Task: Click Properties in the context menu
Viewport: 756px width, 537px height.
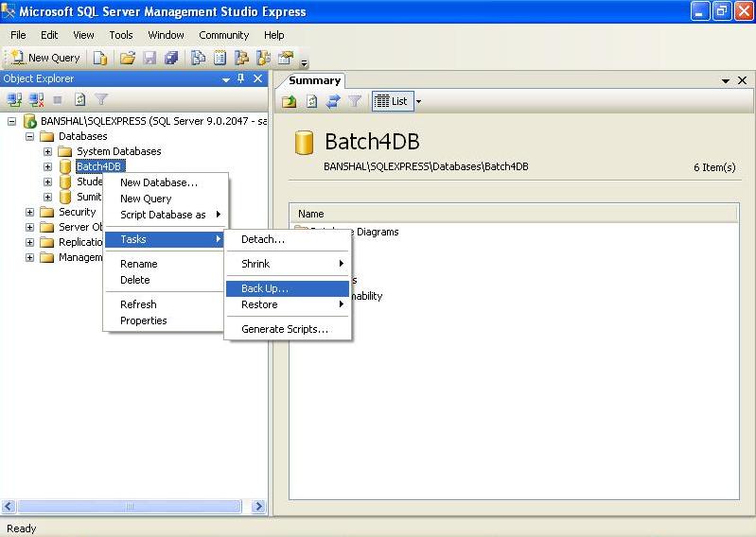Action: pyautogui.click(x=143, y=320)
